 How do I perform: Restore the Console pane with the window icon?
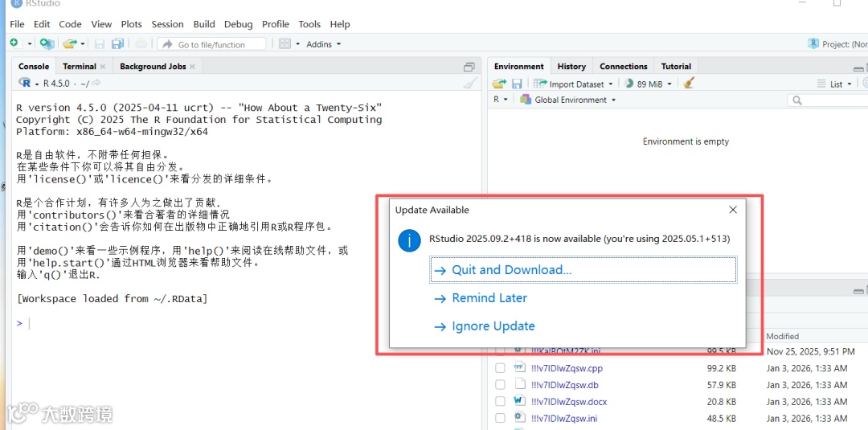coord(469,67)
